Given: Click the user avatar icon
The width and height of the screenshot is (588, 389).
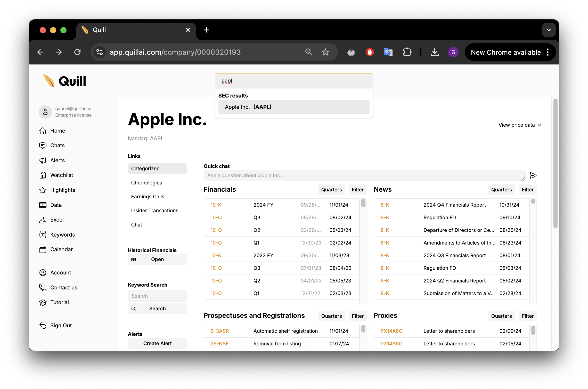Looking at the screenshot, I should (45, 112).
